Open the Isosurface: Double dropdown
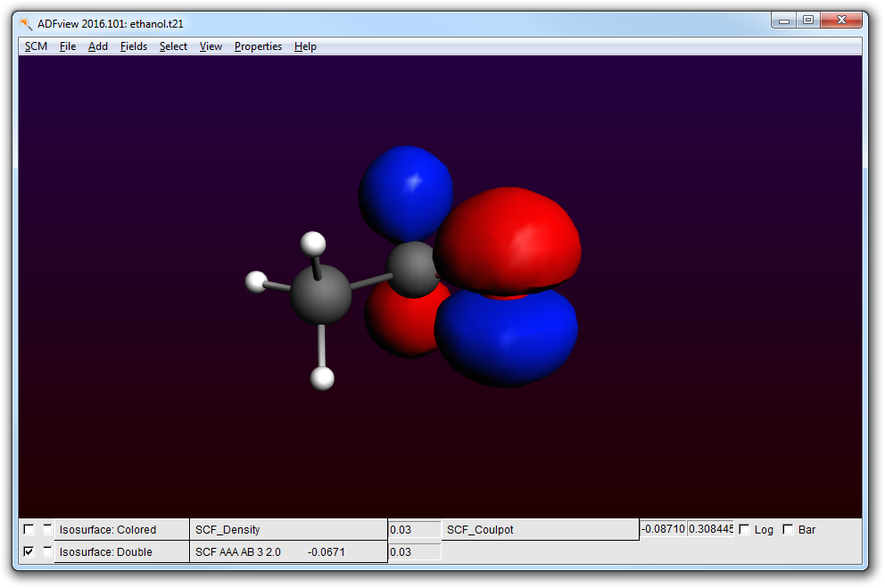Screen dimensions: 885x588 (121, 551)
